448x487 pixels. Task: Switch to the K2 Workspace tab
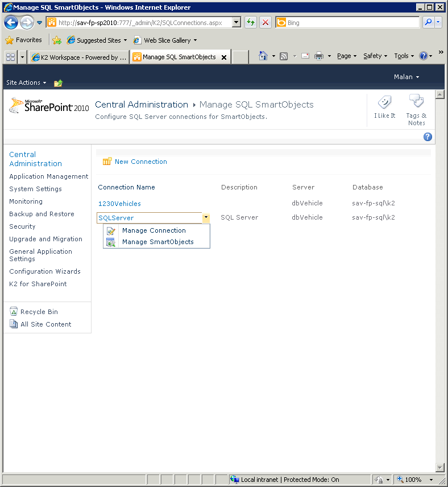pyautogui.click(x=79, y=57)
